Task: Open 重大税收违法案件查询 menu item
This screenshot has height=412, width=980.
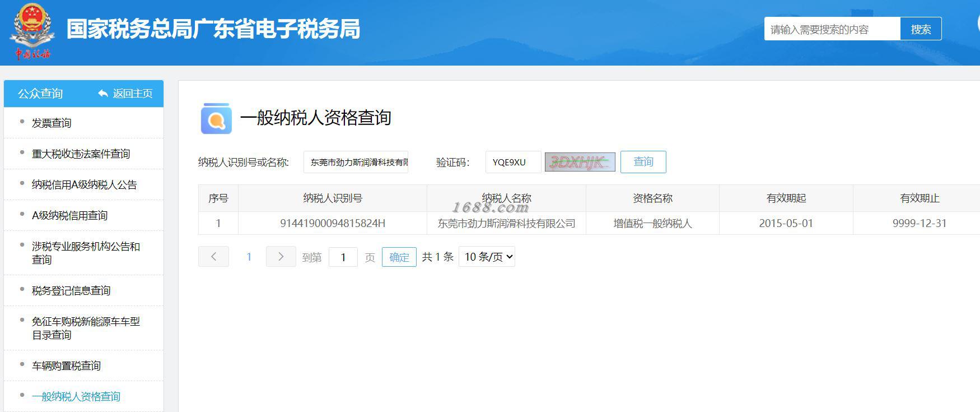Action: tap(81, 154)
